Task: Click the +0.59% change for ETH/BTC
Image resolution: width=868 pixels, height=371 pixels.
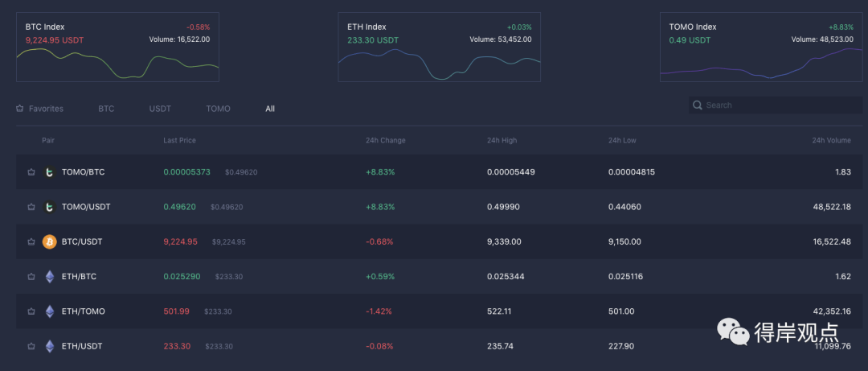Action: coord(380,277)
